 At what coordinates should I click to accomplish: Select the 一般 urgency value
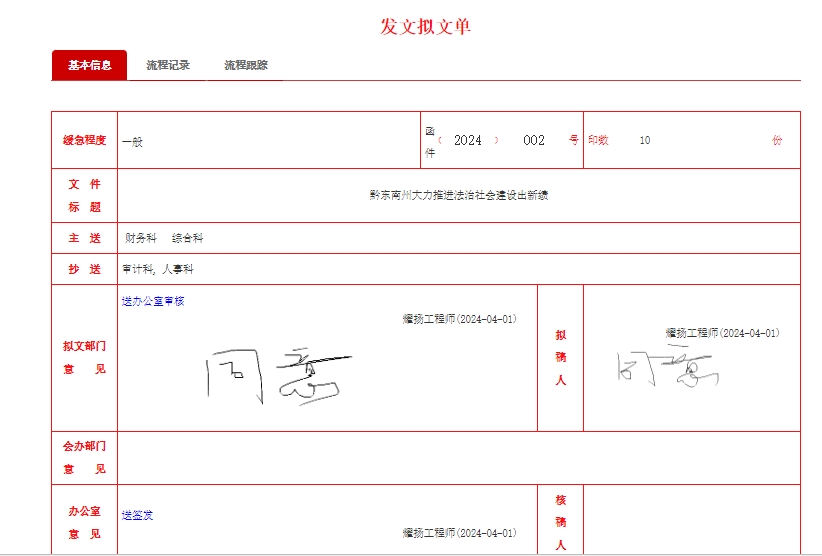pos(132,142)
